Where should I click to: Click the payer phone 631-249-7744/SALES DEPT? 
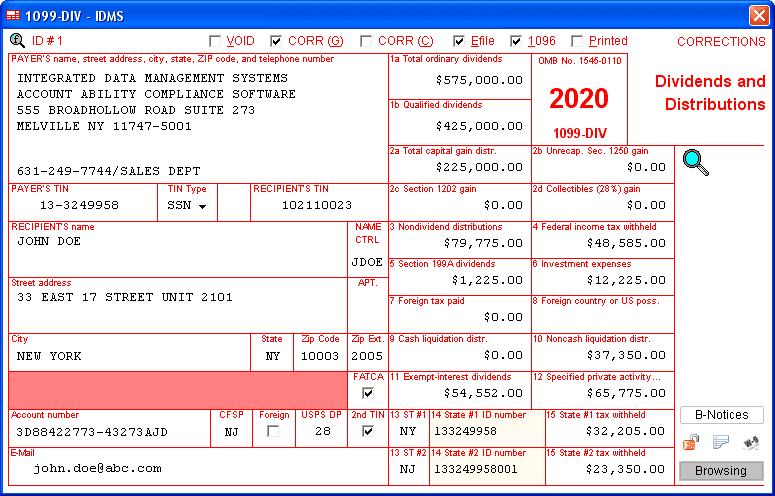point(109,171)
